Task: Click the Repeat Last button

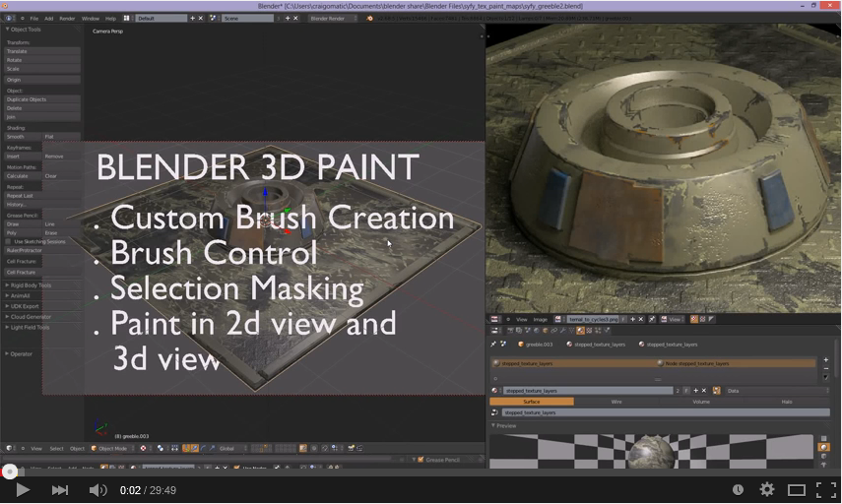Action: pos(42,196)
